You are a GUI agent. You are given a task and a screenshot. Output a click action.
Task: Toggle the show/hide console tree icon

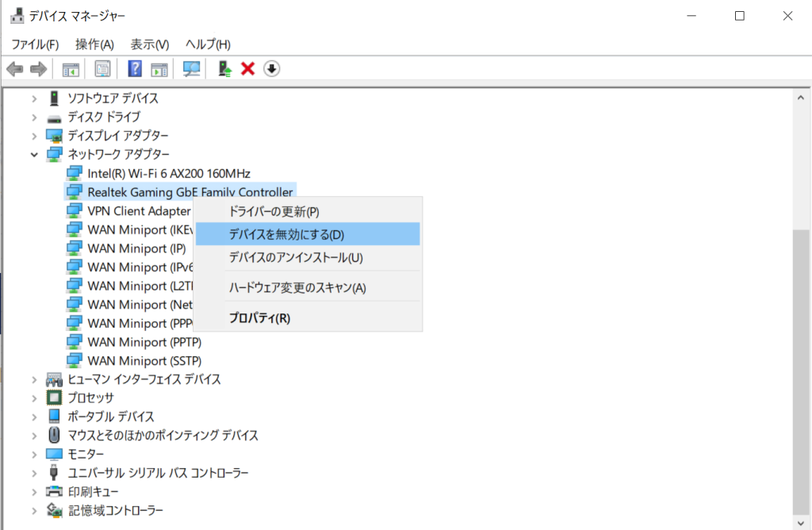click(x=71, y=69)
